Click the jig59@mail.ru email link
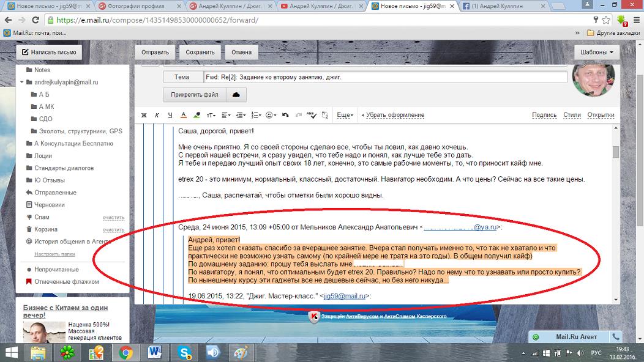Viewport: 644px width, 362px height. 345,296
